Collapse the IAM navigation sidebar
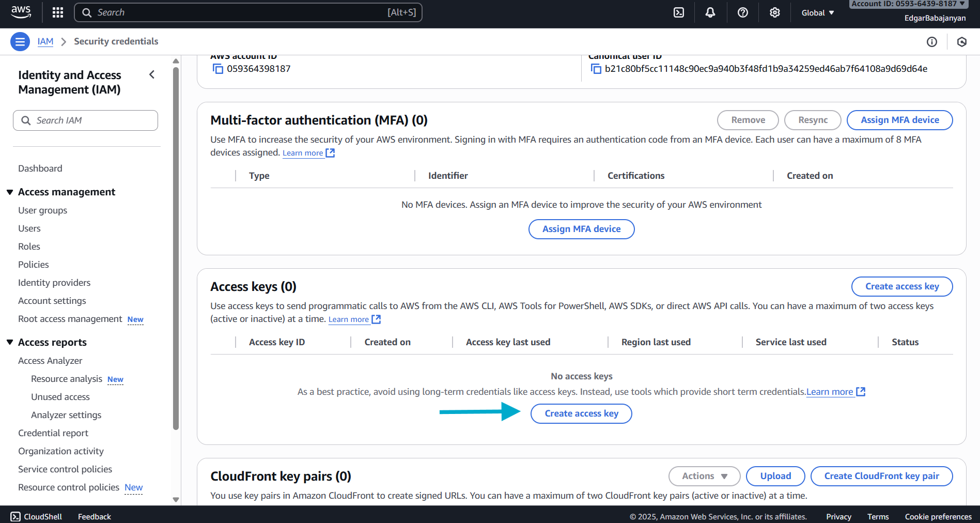Screen dimensions: 980x523 pos(151,74)
